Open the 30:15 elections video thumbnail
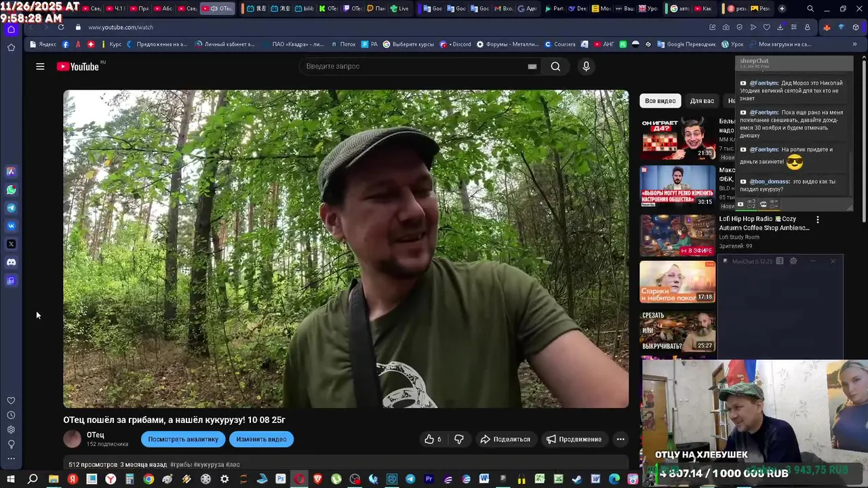 (677, 186)
